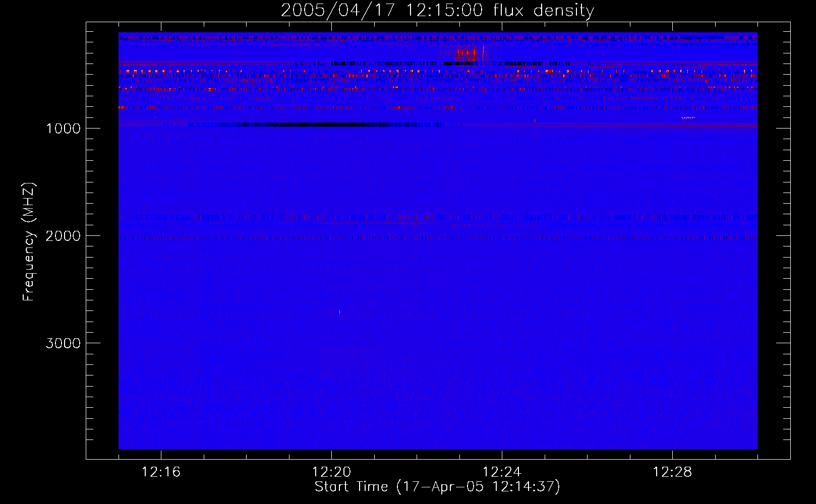
Task: Select the "12:28" time tick label
Action: tap(672, 472)
